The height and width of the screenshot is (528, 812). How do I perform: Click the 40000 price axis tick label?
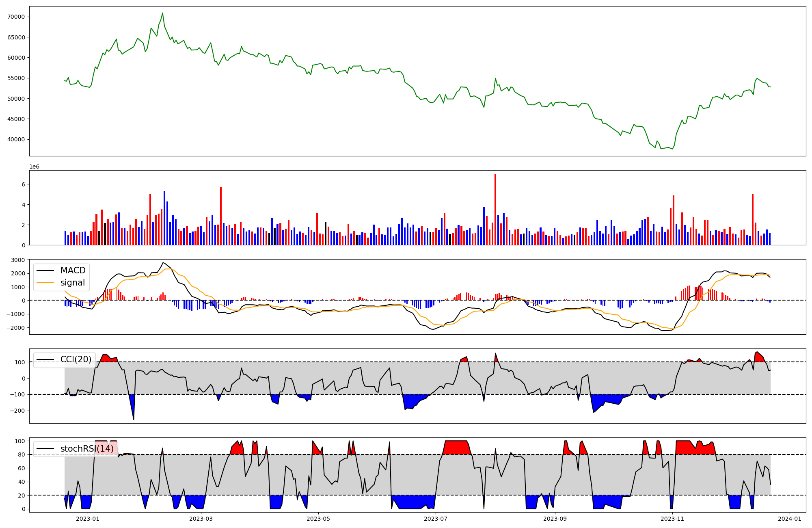coord(16,139)
